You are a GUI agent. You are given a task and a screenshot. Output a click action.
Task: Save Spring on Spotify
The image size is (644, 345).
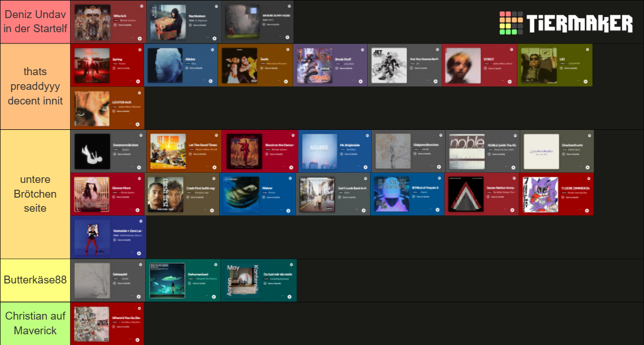click(x=120, y=68)
